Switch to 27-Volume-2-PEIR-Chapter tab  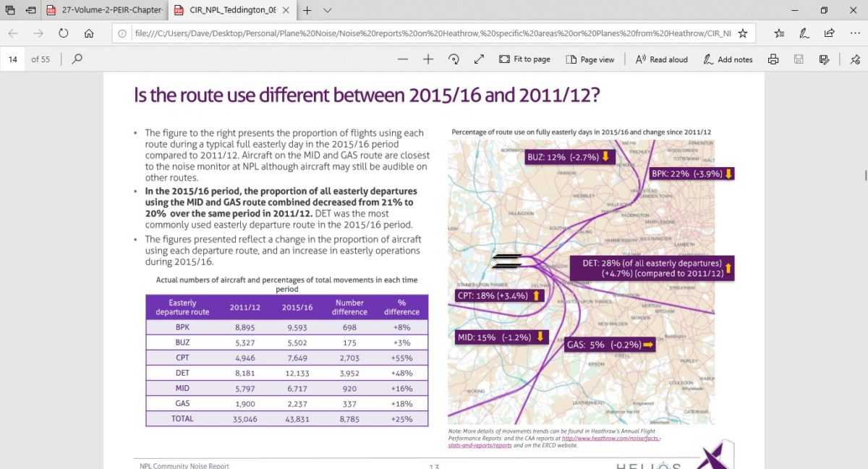[x=106, y=11]
